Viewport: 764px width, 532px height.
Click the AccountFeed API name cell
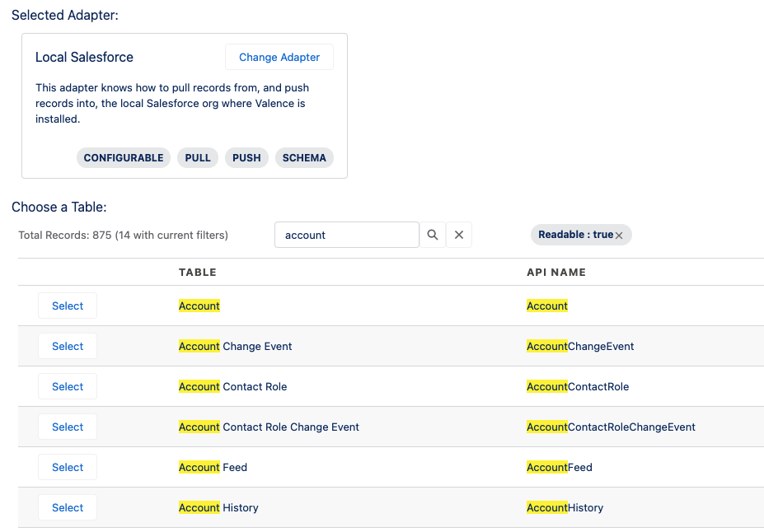(560, 467)
